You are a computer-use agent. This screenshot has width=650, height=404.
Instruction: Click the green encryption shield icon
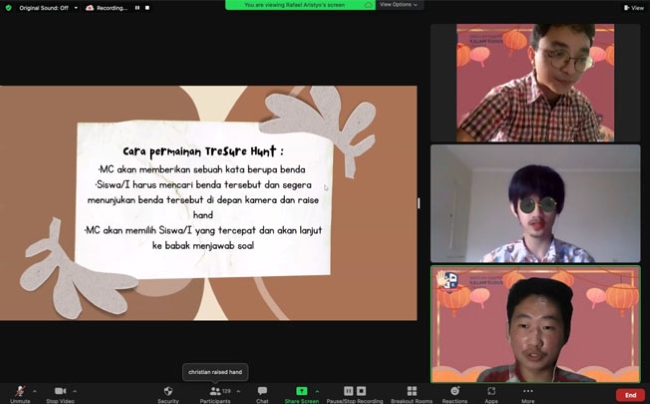point(8,7)
